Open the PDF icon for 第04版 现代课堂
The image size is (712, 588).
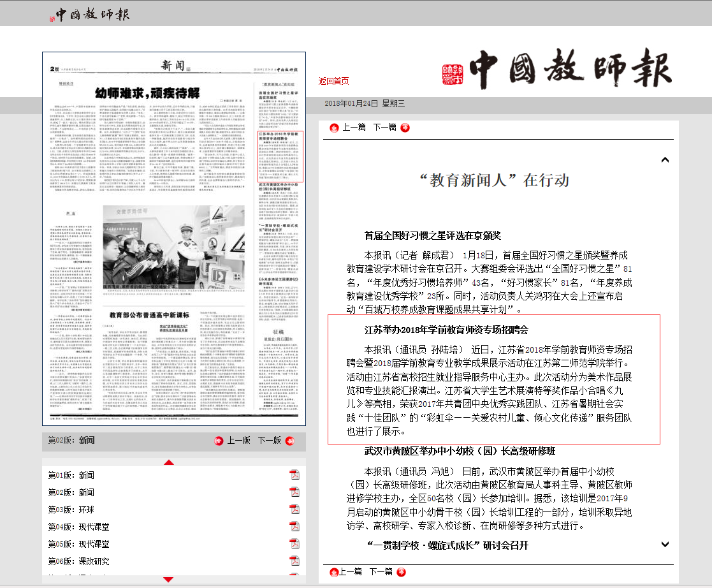click(x=294, y=527)
